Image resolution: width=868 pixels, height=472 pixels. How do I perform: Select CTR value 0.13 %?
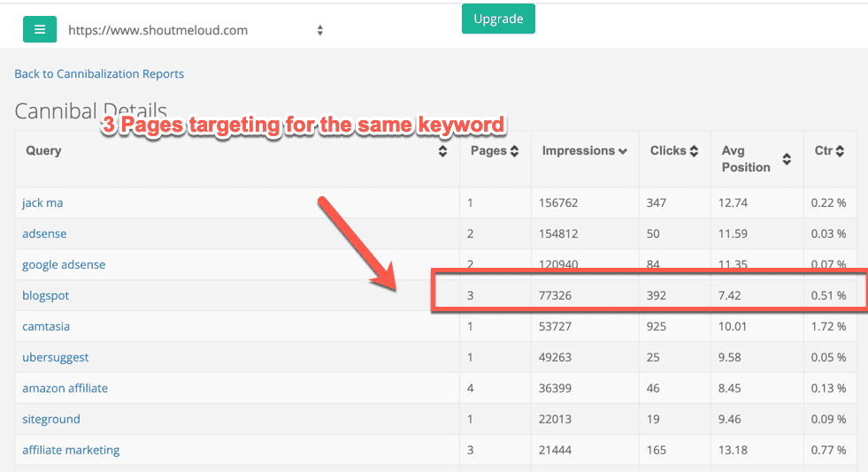click(829, 389)
